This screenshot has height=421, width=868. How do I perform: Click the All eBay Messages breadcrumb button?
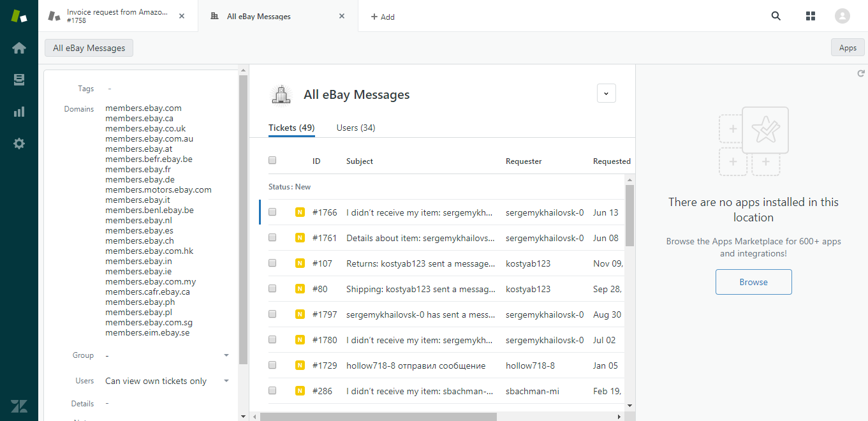(x=89, y=48)
